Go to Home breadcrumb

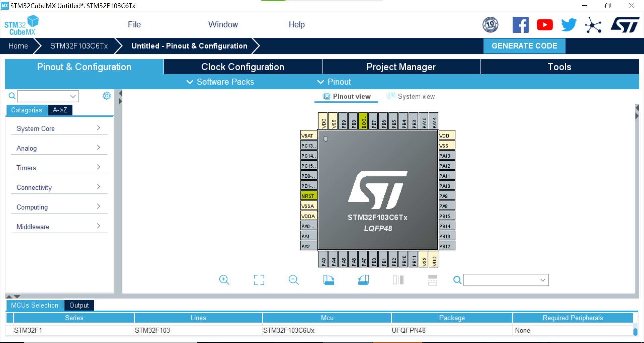(18, 46)
